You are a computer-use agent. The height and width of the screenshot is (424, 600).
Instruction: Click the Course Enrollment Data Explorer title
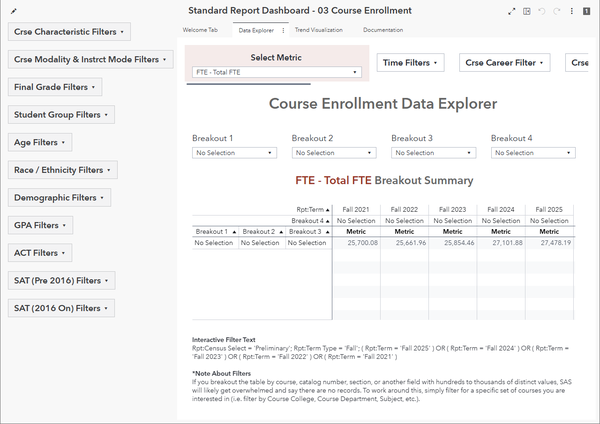383,104
